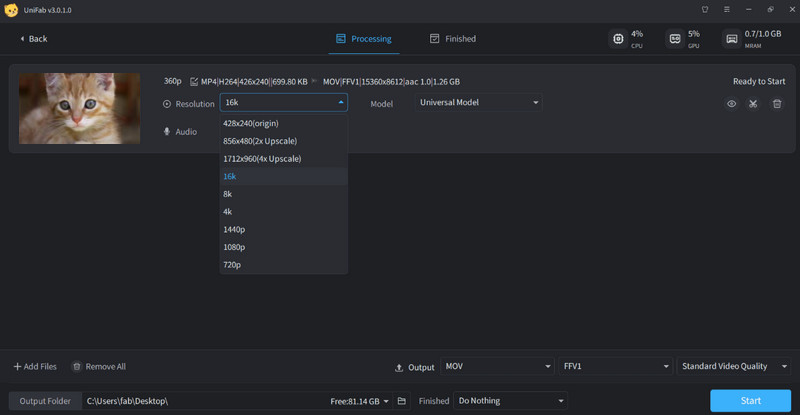Click the browse output folder icon
800x415 pixels.
click(401, 401)
